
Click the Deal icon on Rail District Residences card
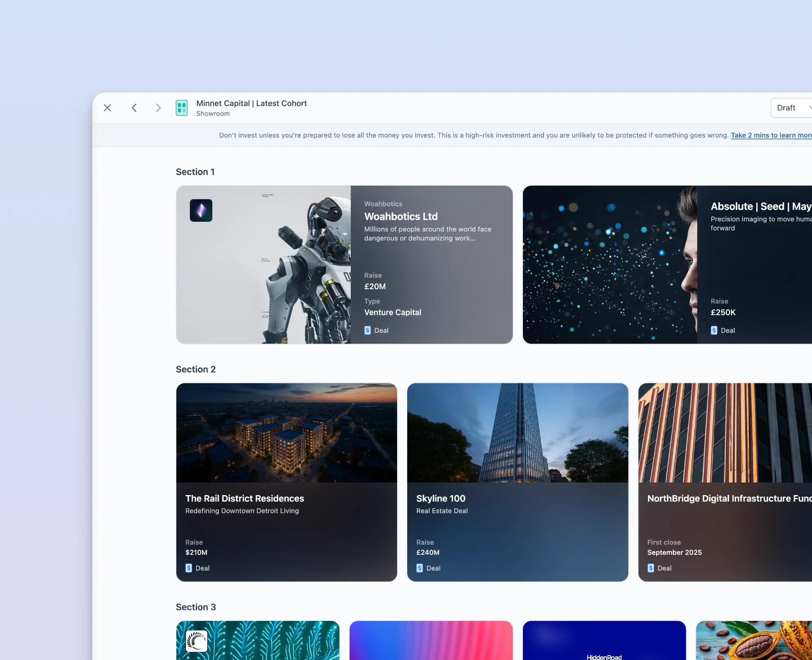click(189, 568)
